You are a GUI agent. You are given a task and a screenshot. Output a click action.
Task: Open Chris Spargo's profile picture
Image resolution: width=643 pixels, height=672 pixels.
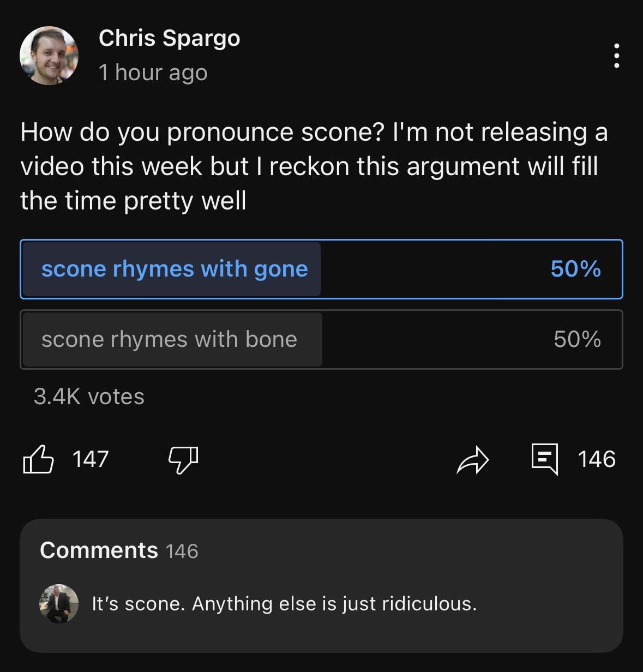coord(49,56)
